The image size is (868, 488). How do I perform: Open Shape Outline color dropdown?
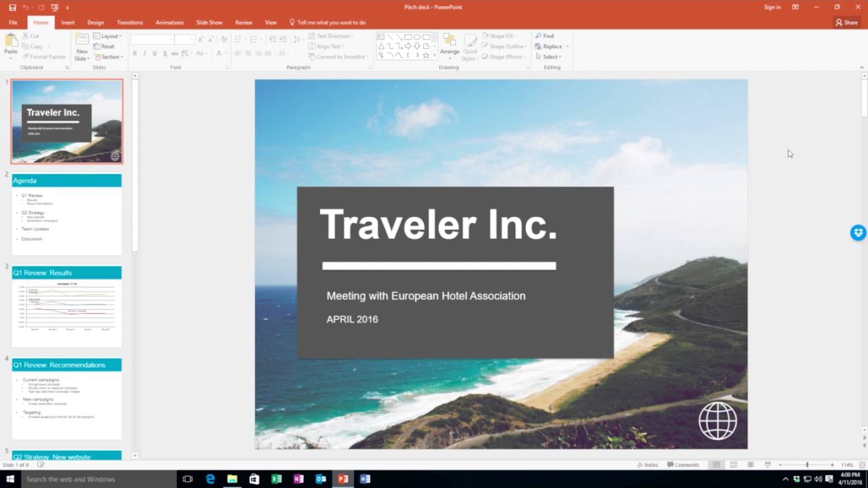(505, 46)
